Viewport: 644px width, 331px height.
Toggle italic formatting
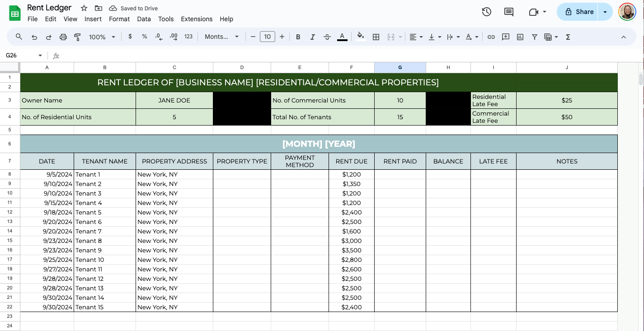[313, 37]
